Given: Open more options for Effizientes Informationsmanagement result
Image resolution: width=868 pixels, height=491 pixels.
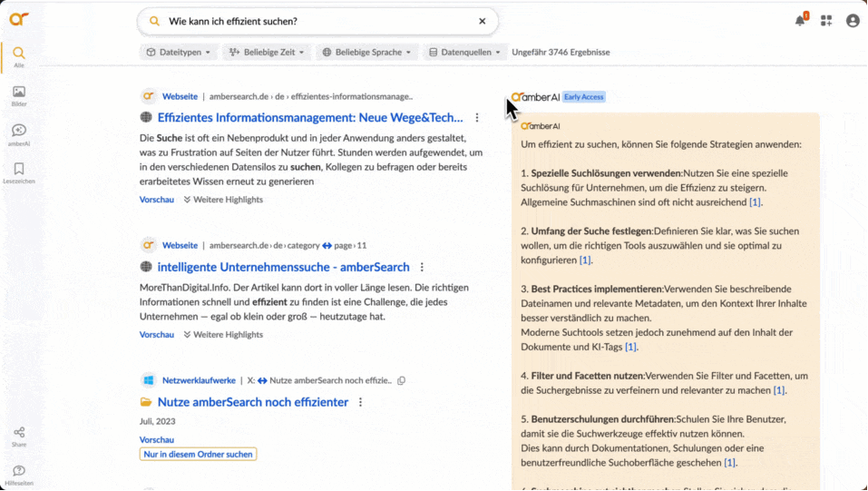Looking at the screenshot, I should pos(477,117).
